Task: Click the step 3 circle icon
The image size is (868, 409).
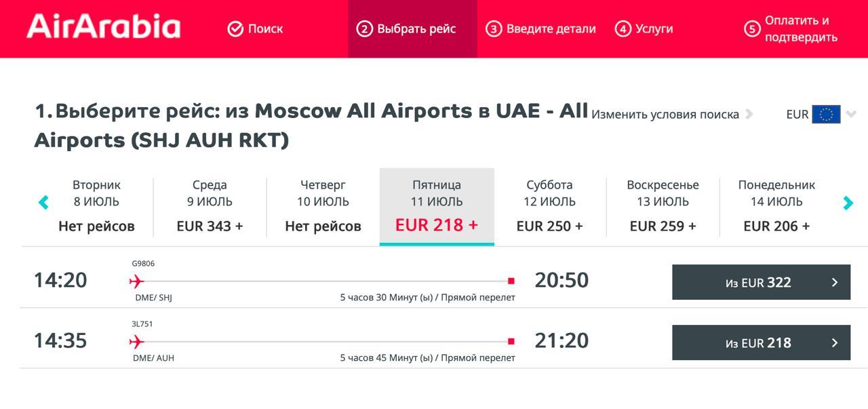Action: [494, 29]
